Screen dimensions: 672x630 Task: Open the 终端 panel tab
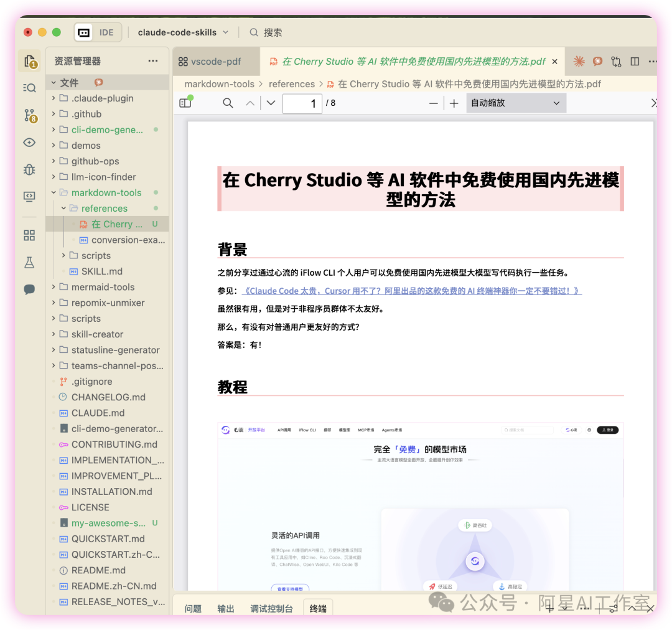click(318, 609)
